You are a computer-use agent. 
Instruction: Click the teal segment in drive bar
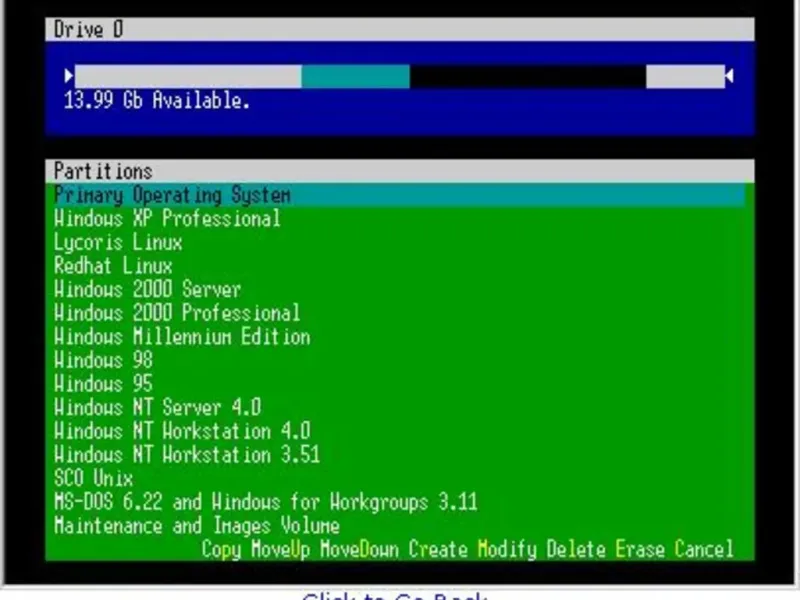(x=356, y=76)
